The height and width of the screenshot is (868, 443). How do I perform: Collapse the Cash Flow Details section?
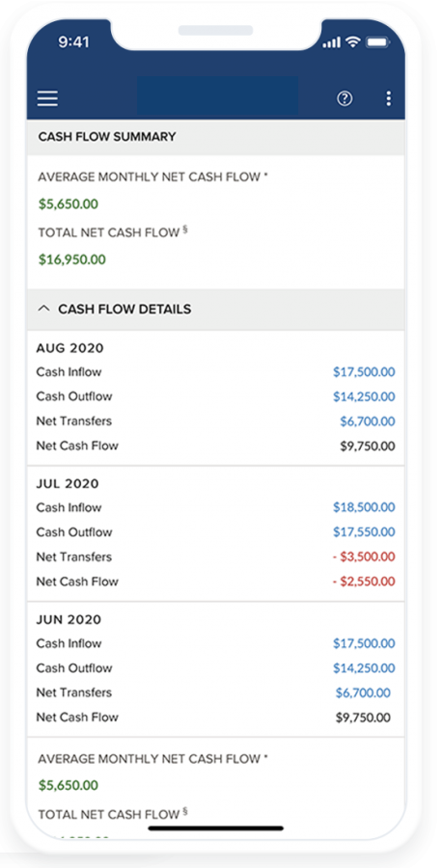point(43,309)
